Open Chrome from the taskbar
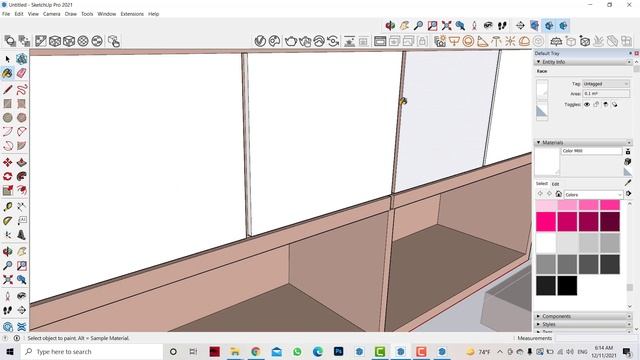The width and height of the screenshot is (640, 360). click(x=256, y=351)
